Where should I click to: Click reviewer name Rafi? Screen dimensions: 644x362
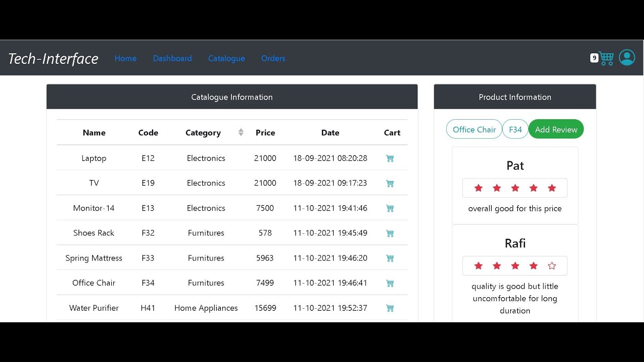pos(515,243)
